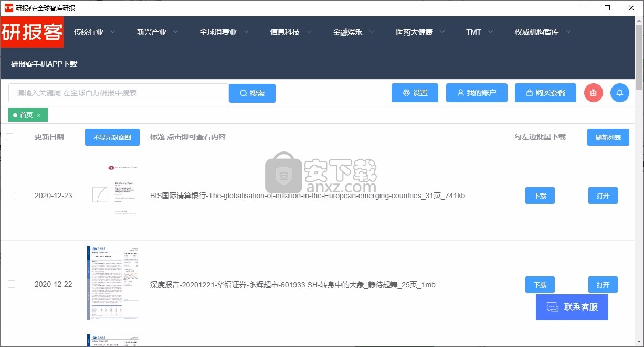The width and height of the screenshot is (644, 347).
Task: Expand the 全球消费业 dropdown menu
Action: click(225, 32)
